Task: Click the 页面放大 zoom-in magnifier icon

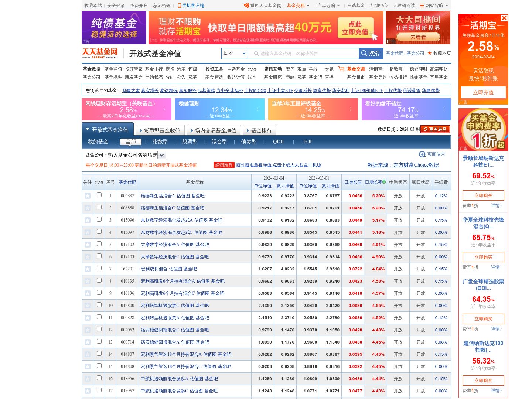Action: tap(422, 154)
